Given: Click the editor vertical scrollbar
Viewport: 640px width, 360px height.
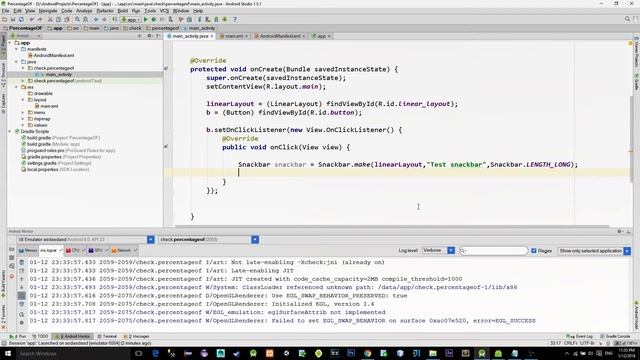Looking at the screenshot, I should click(x=632, y=139).
